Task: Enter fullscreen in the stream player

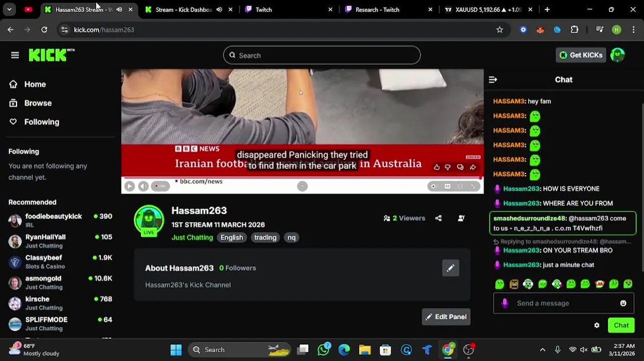Action: [x=473, y=186]
